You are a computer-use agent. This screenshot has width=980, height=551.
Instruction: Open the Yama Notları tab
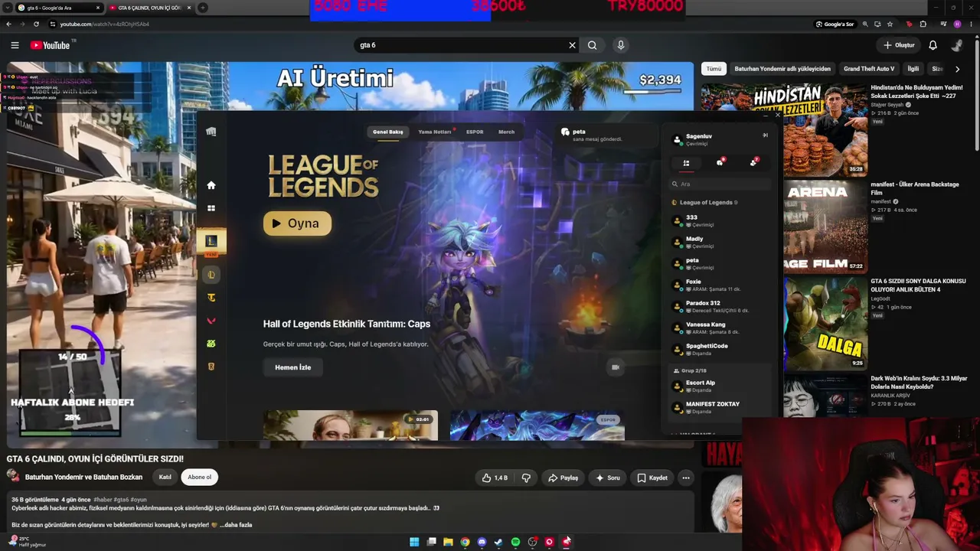tap(435, 132)
